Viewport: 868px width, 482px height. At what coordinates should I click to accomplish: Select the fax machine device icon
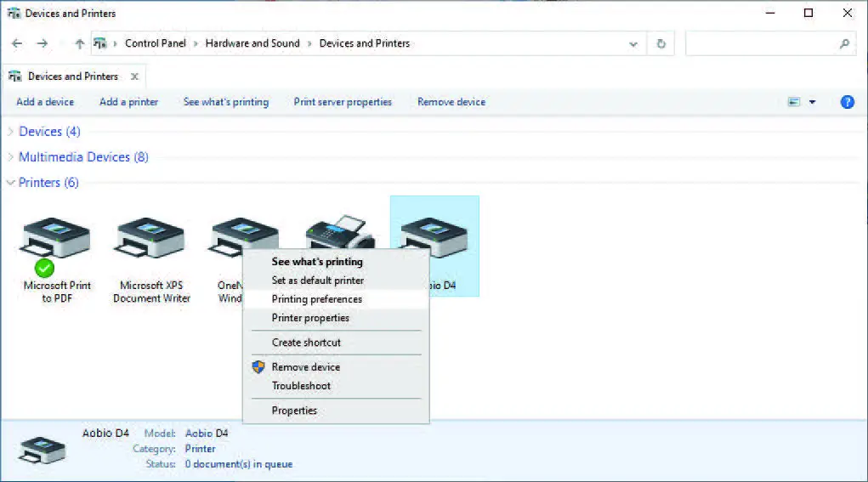[x=340, y=231]
